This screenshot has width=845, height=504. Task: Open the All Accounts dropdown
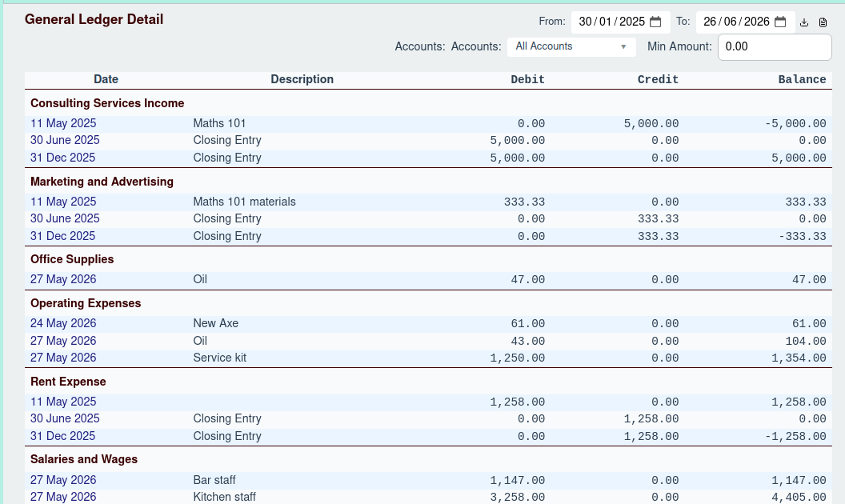(571, 46)
